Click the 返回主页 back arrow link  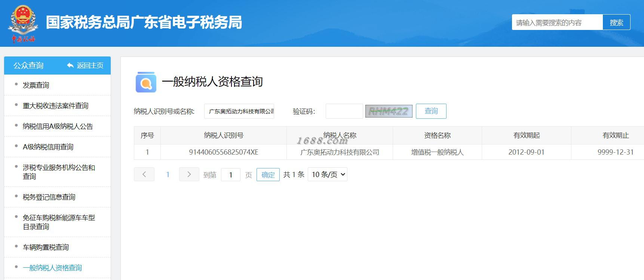point(85,66)
